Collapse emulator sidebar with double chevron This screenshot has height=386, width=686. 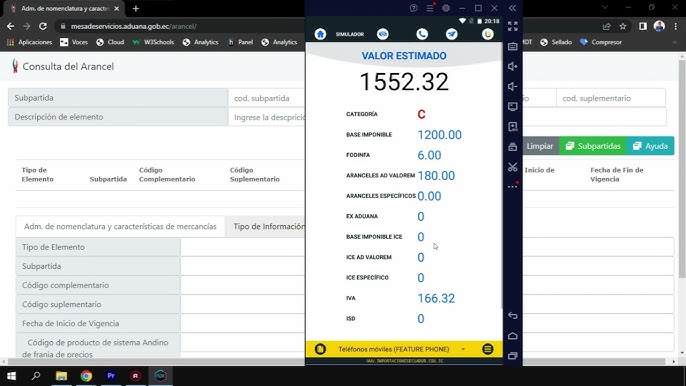pyautogui.click(x=512, y=8)
